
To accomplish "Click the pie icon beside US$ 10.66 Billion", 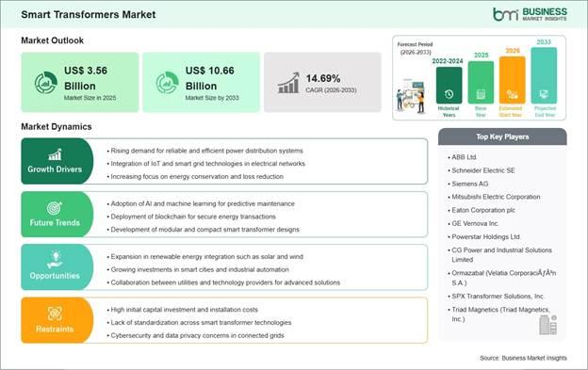I will point(167,83).
